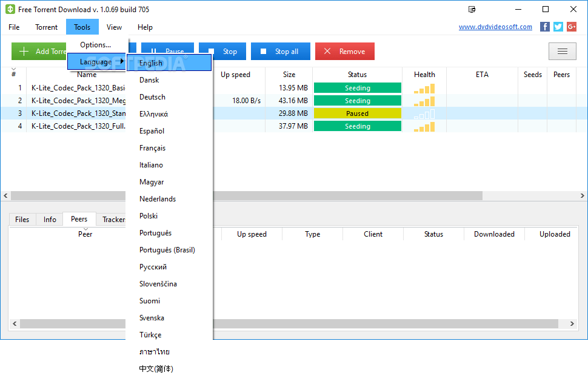This screenshot has height=378, width=588.
Task: Expand the Language submenu arrow
Action: (x=122, y=61)
